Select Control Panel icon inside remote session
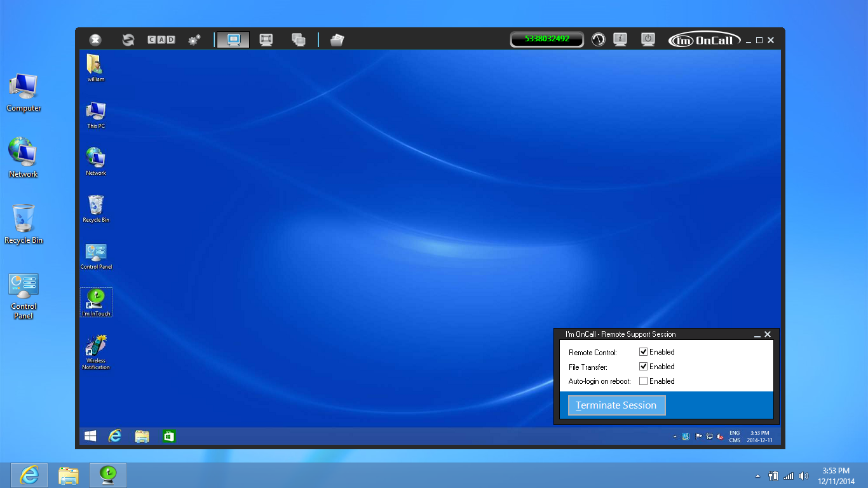Image resolution: width=868 pixels, height=488 pixels. [96, 256]
